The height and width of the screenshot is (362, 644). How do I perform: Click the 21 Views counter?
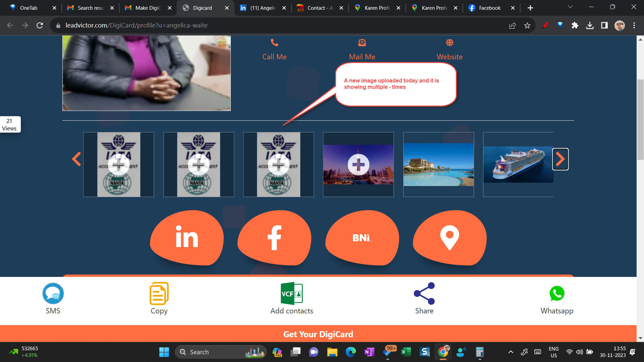(x=9, y=124)
